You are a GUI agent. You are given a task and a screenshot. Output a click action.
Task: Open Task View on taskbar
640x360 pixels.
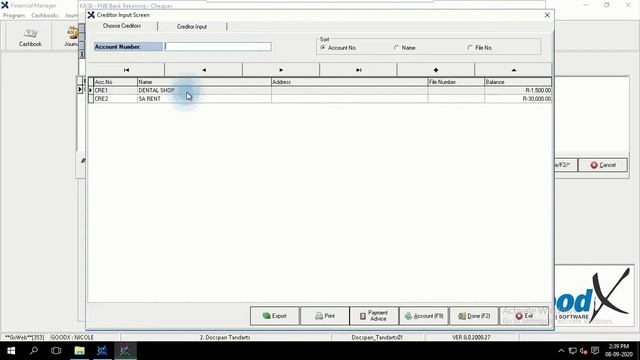(x=56, y=351)
